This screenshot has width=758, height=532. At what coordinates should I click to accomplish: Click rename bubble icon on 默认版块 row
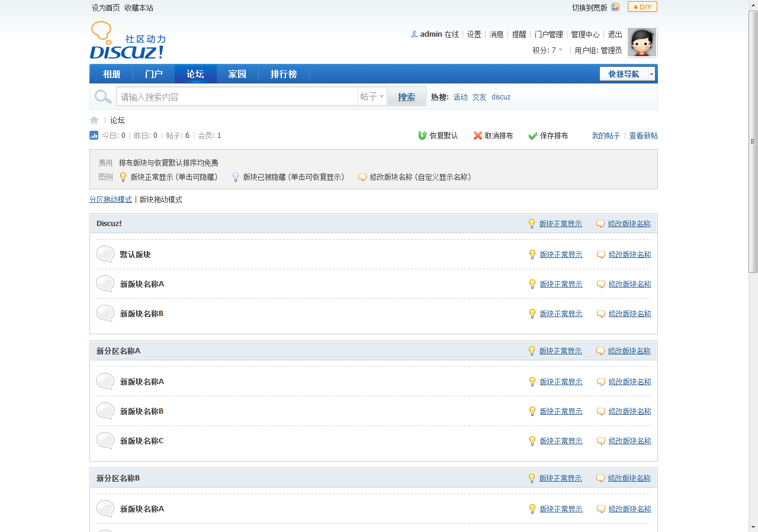601,254
